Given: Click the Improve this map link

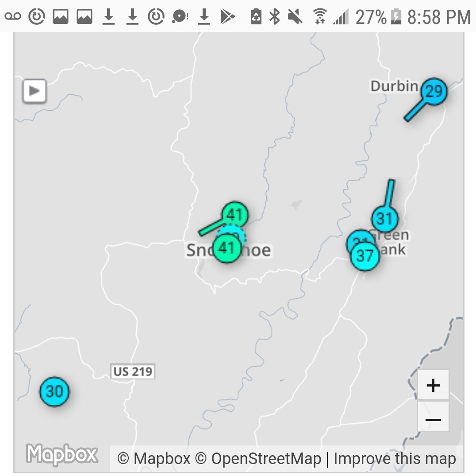Looking at the screenshot, I should click(x=395, y=459).
